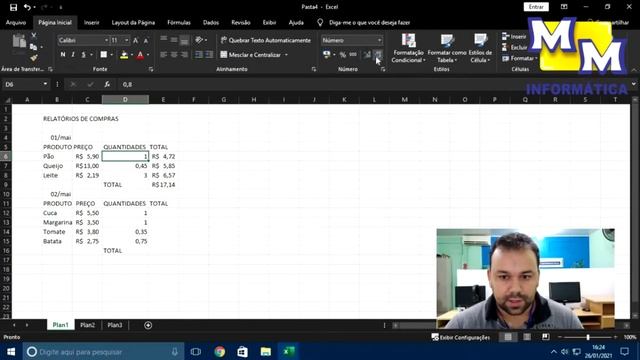640x360 pixels.
Task: Toggle underline S formatting
Action: click(84, 55)
